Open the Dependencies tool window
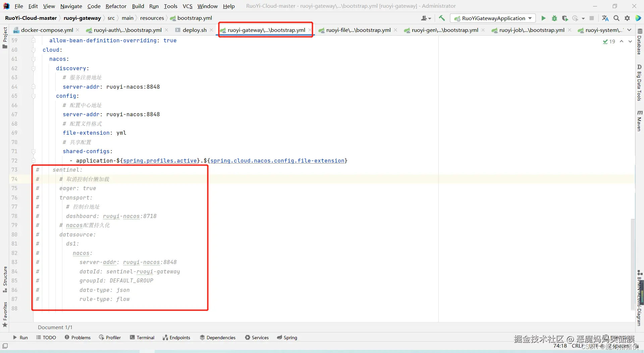 click(x=218, y=338)
